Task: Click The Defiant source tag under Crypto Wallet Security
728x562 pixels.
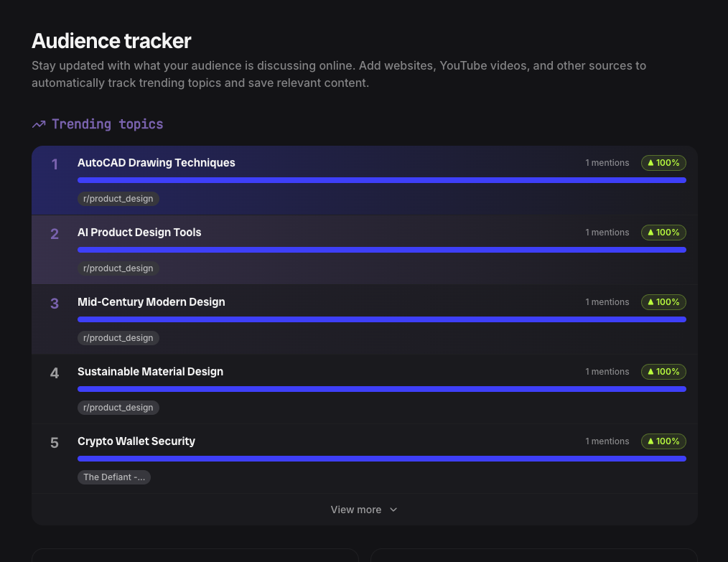Action: coord(114,477)
